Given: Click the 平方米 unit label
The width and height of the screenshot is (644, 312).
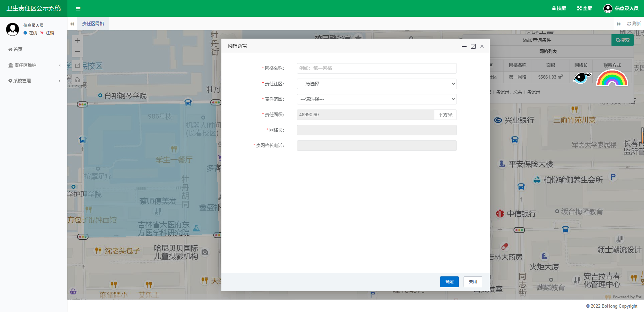Looking at the screenshot, I should [445, 115].
